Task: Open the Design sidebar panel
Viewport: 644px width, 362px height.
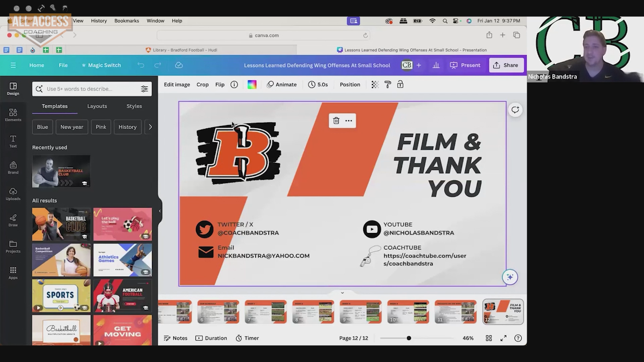Action: coord(13,89)
